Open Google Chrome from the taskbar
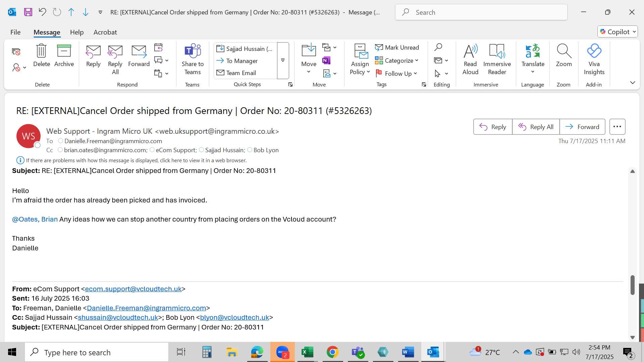 pos(332,352)
